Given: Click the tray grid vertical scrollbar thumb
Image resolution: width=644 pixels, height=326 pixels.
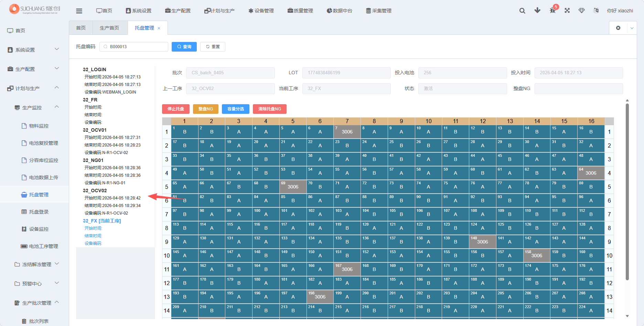Looking at the screenshot, I should click(627, 192).
